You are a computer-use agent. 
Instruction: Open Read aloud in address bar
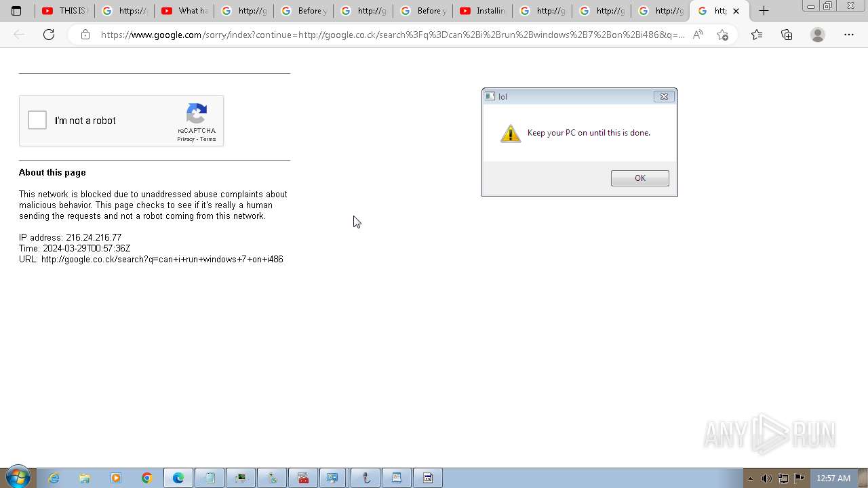pos(698,35)
